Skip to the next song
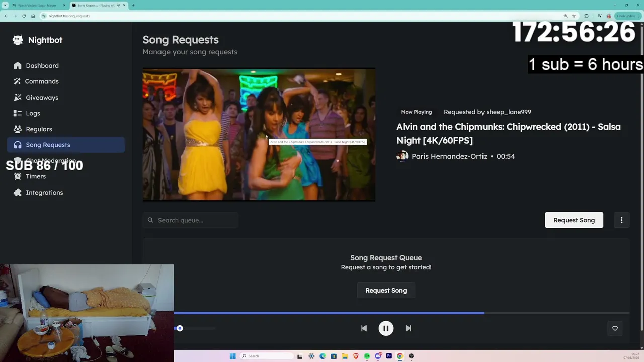This screenshot has width=644, height=362. pos(408,328)
